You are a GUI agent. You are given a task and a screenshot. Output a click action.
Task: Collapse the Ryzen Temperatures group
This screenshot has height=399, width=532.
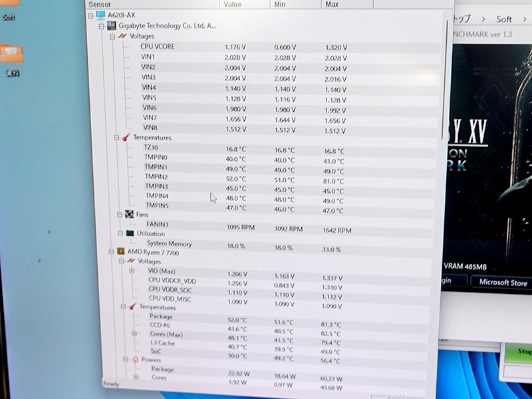(x=124, y=307)
